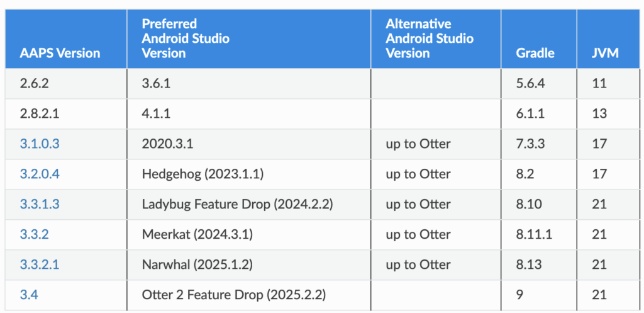
Task: Click the Alternative Android Studio Version header
Action: 430,38
